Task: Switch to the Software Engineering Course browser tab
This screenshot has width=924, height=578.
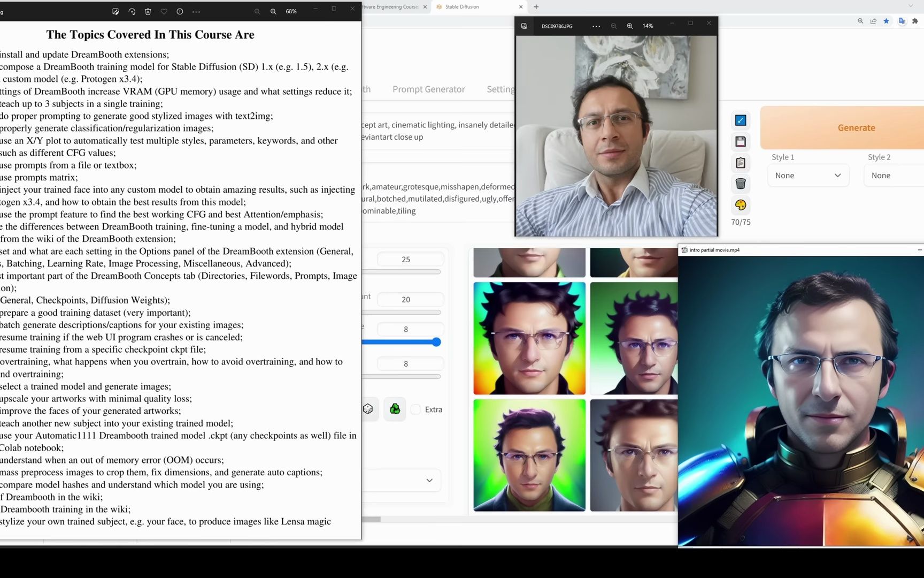Action: (390, 7)
